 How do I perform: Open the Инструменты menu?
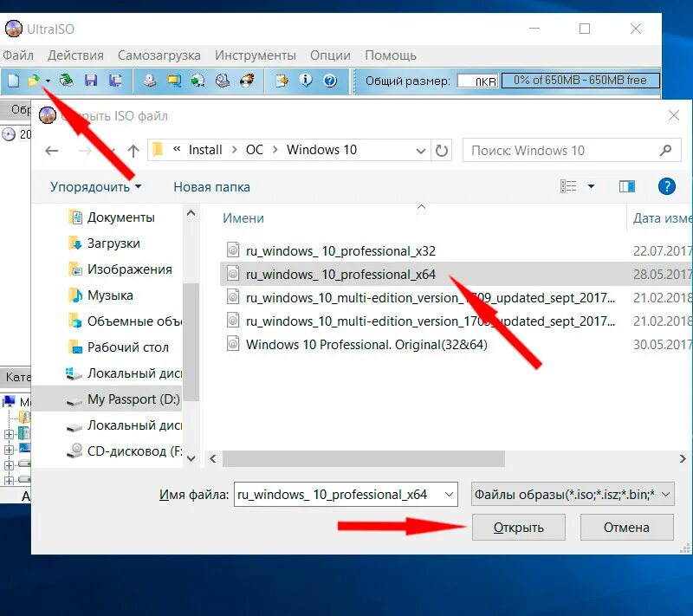click(256, 55)
